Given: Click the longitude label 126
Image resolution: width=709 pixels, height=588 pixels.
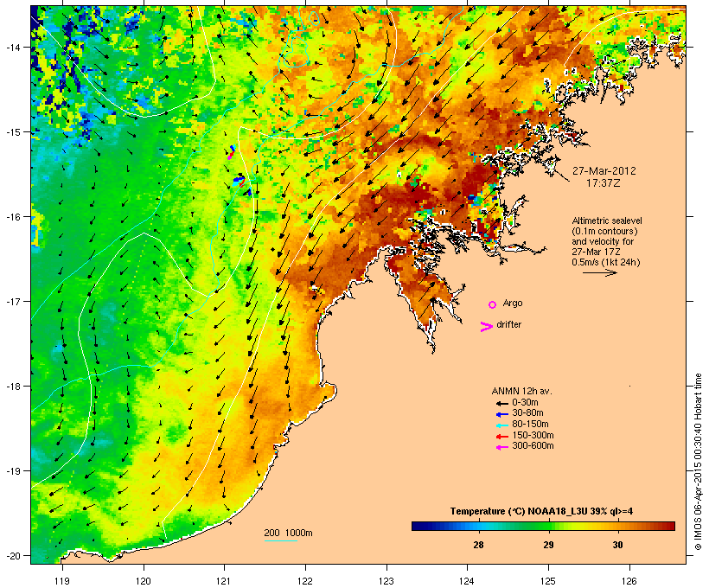Looking at the screenshot, I should pyautogui.click(x=629, y=581).
